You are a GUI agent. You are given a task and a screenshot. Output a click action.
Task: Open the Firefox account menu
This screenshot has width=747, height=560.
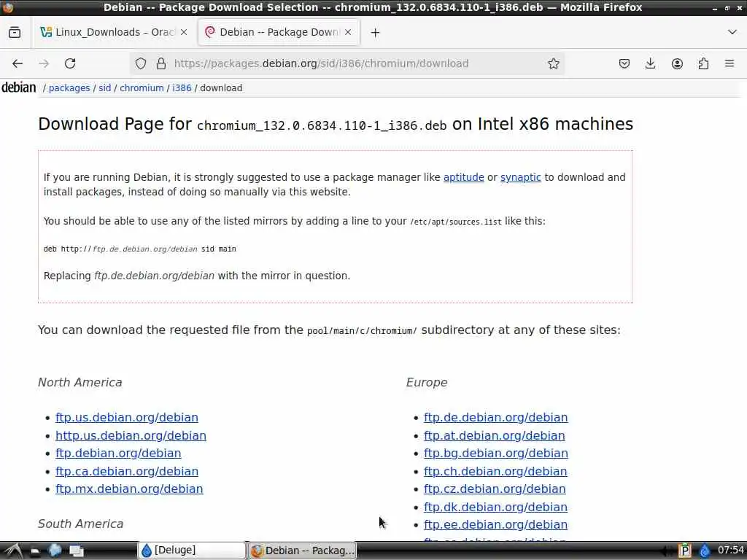click(x=677, y=63)
